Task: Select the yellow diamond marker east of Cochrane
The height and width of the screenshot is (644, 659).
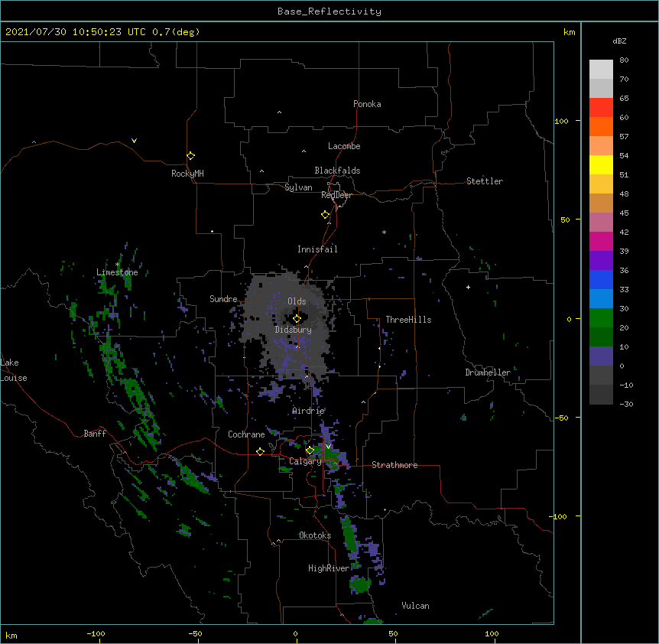Action: [260, 451]
